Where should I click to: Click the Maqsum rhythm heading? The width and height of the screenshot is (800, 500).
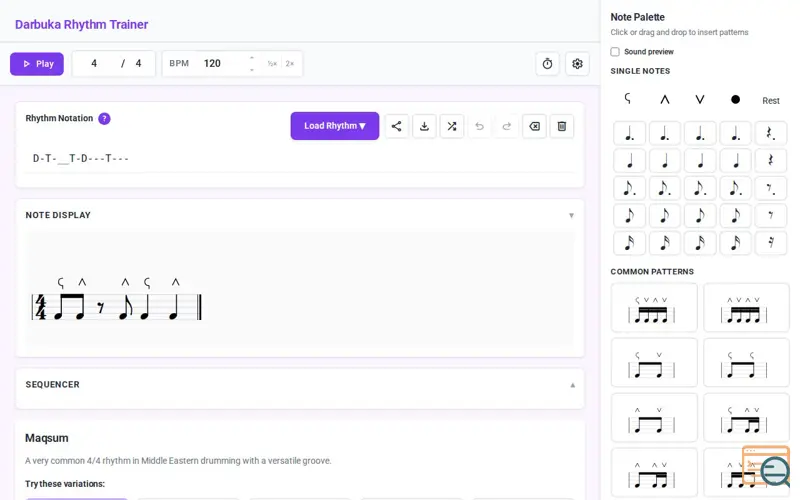(46, 438)
